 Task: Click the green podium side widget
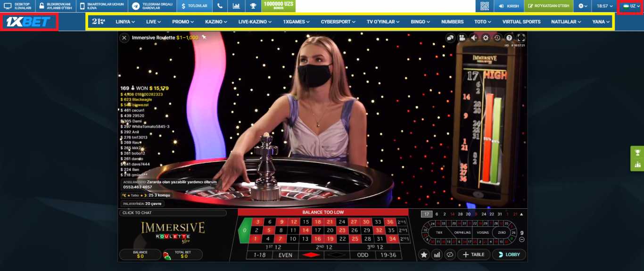[x=637, y=164]
